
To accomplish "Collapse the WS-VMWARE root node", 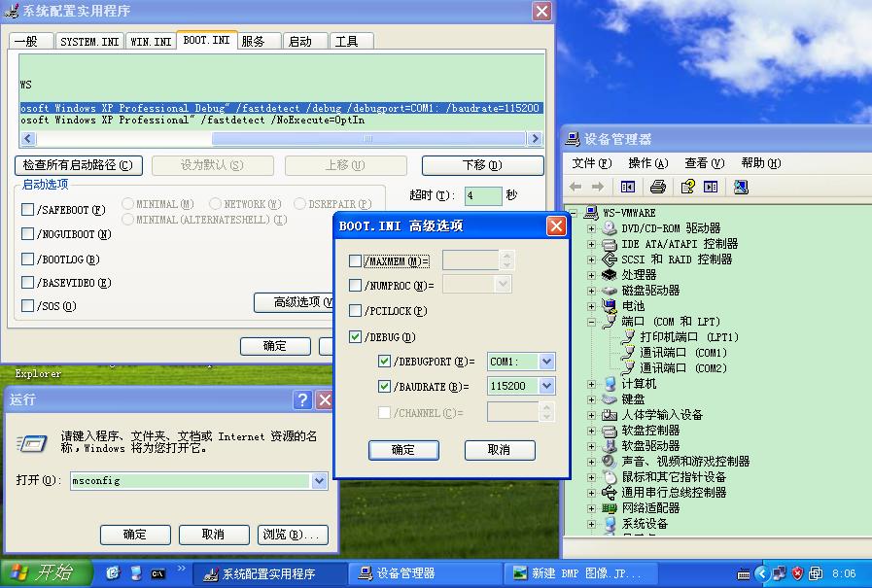I will [574, 212].
